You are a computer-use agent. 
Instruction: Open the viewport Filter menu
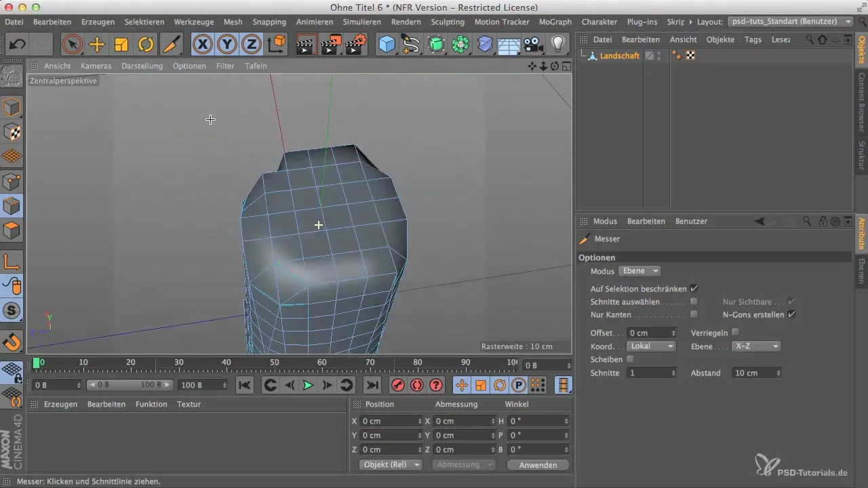click(x=225, y=66)
